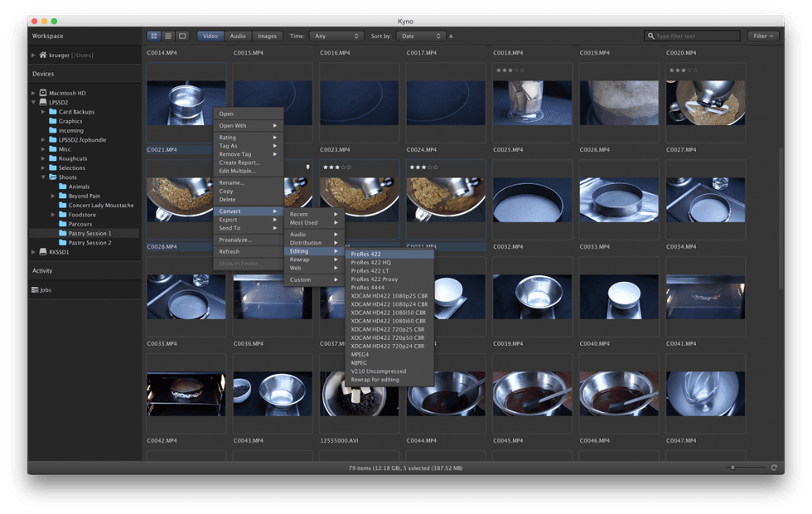Viewport: 812px width, 514px height.
Task: Choose Open in the context menu
Action: pos(248,114)
